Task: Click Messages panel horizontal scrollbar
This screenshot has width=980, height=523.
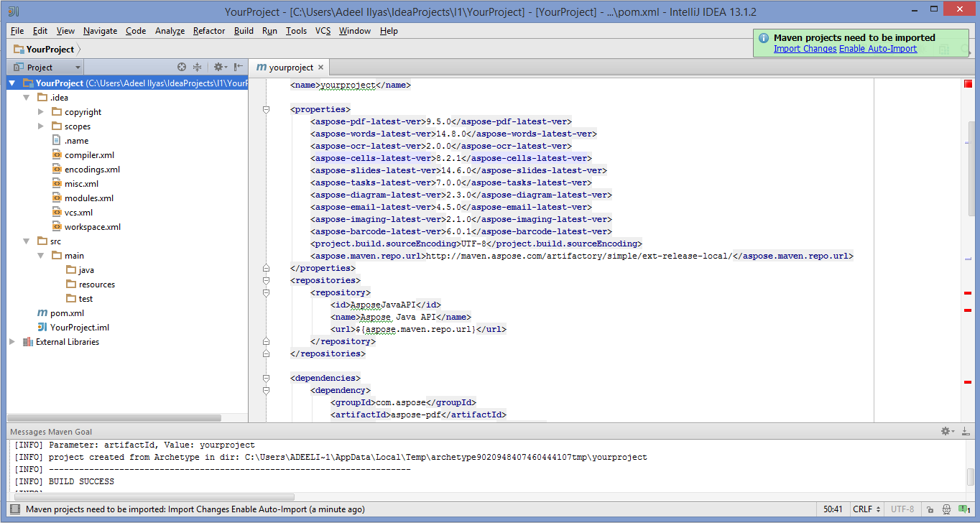Action: pyautogui.click(x=153, y=497)
